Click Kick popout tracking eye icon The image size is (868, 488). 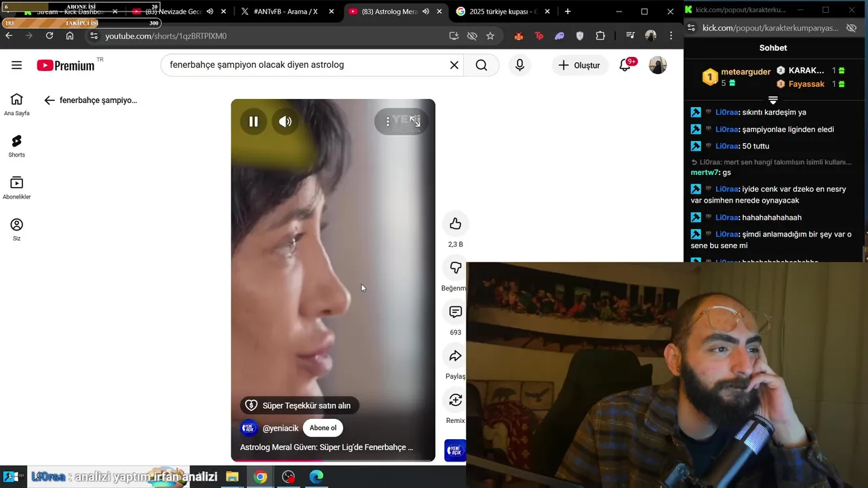[x=851, y=28]
